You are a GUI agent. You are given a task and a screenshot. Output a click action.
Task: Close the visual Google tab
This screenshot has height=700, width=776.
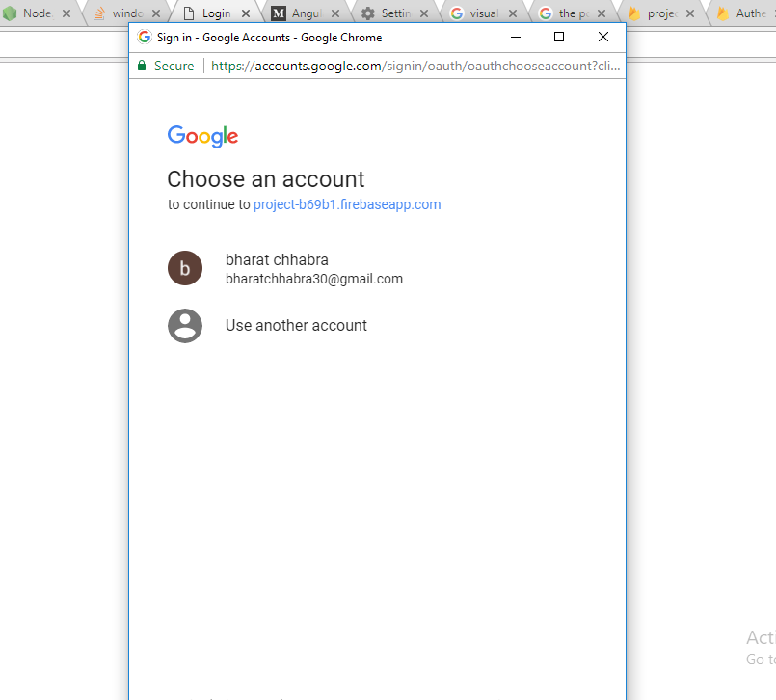513,13
